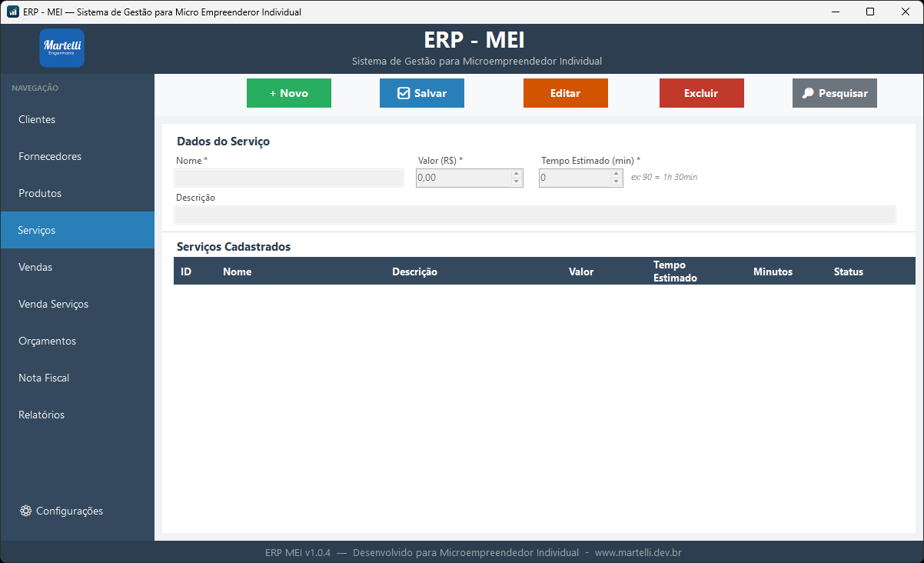Click the www.martelli.dev.br footer text

point(638,552)
